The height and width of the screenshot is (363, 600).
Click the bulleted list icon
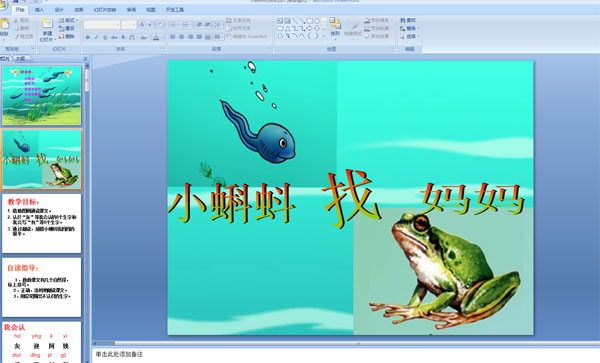coord(174,25)
